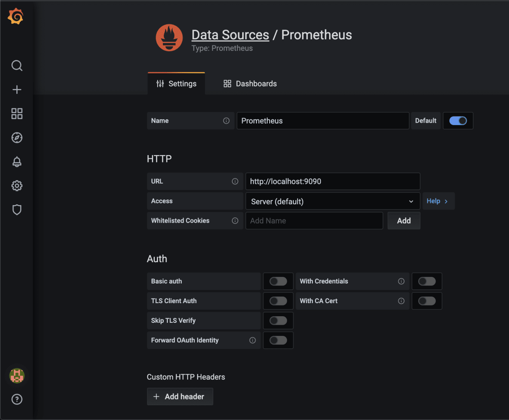This screenshot has width=509, height=420.
Task: Click the Add Name cookie input field
Action: 314,221
